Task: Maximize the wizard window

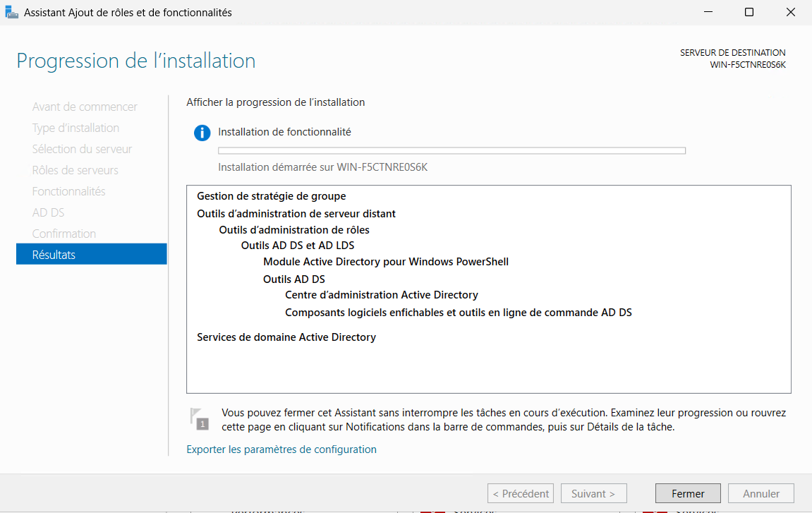Action: click(x=749, y=13)
